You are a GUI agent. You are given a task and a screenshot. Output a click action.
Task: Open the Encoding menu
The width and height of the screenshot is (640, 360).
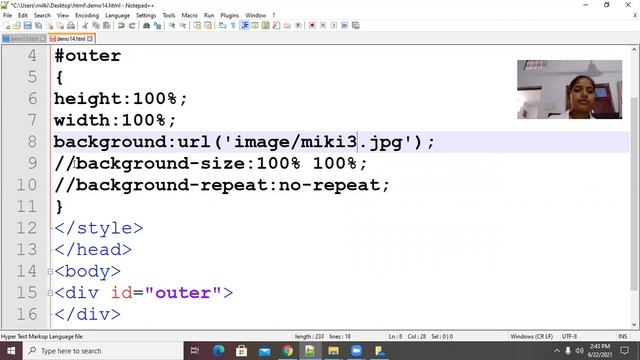tap(87, 15)
